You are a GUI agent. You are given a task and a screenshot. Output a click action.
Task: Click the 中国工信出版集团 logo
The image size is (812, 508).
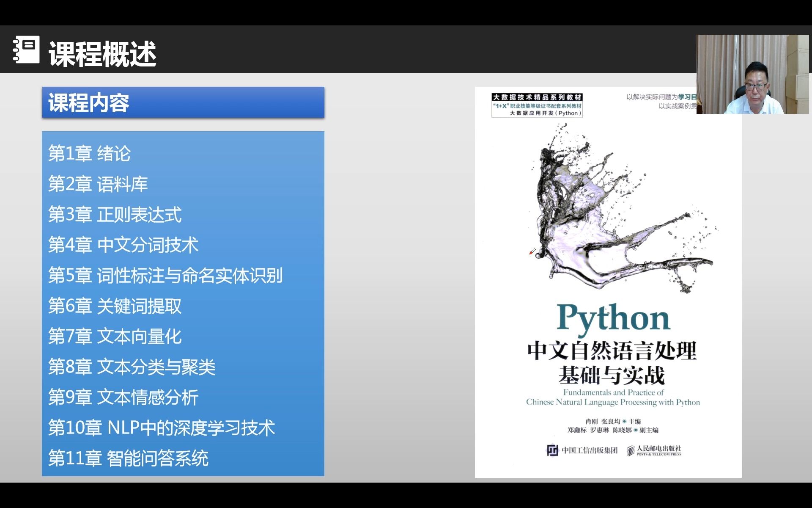[582, 450]
